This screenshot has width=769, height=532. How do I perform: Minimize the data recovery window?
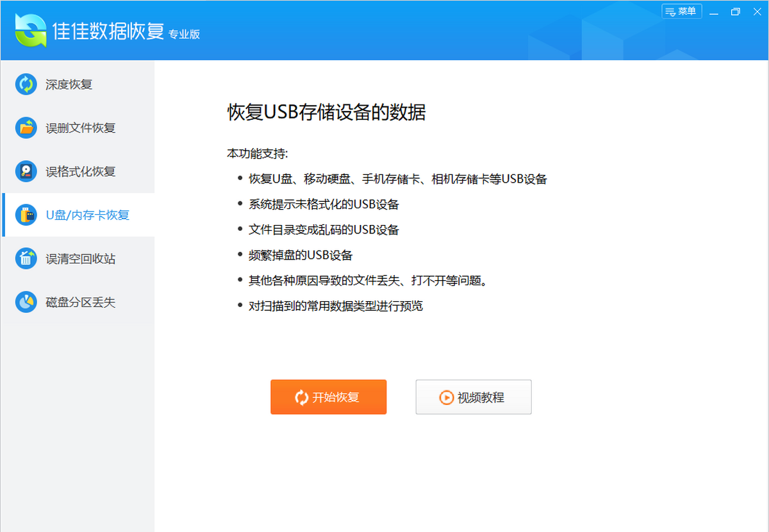pyautogui.click(x=715, y=12)
